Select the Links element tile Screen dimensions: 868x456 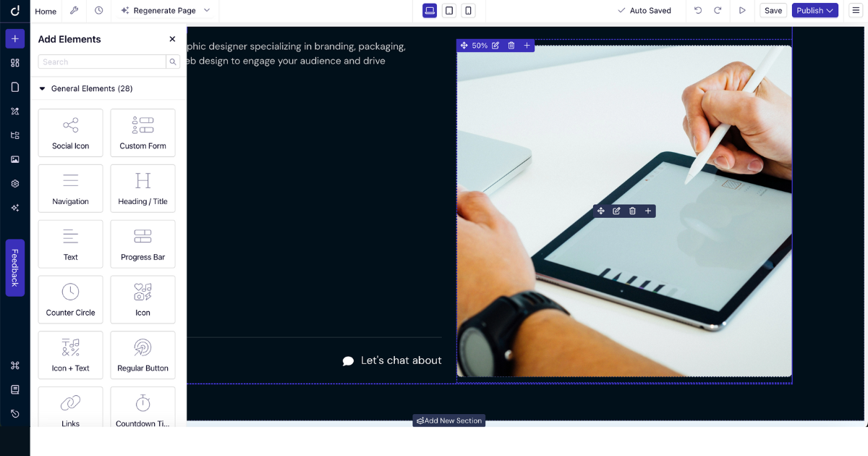(70, 407)
